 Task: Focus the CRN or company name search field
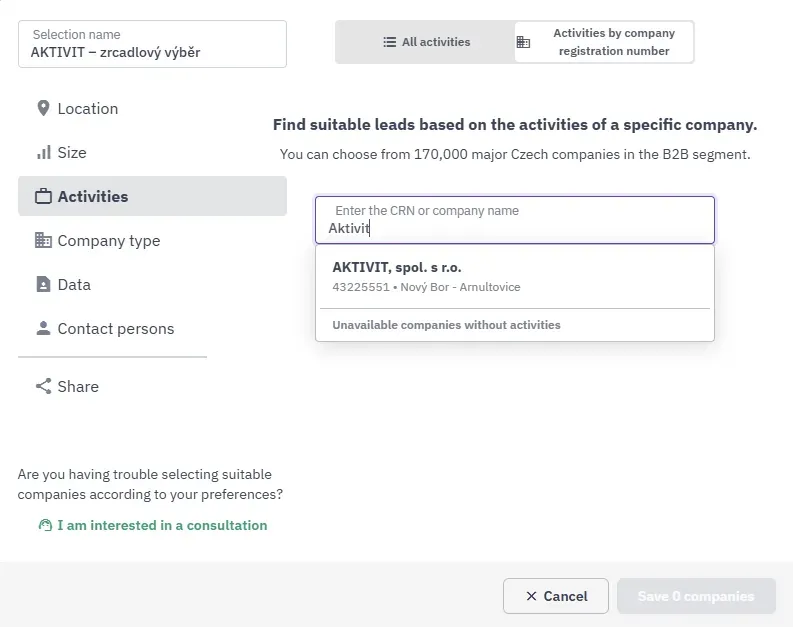click(x=515, y=220)
